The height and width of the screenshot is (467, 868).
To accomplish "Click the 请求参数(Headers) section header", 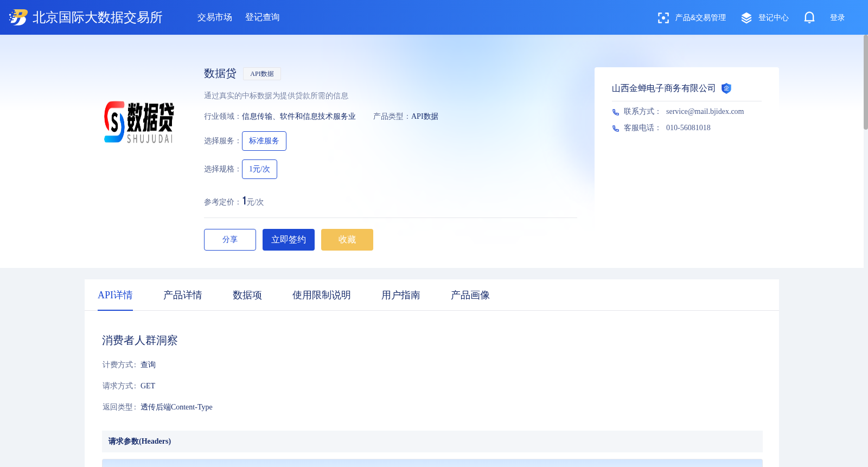I will click(x=432, y=442).
